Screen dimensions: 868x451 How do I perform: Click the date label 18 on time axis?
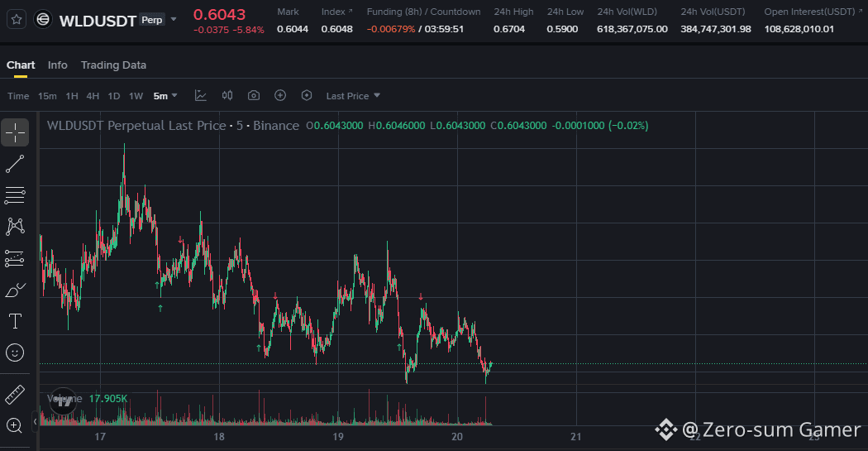219,437
